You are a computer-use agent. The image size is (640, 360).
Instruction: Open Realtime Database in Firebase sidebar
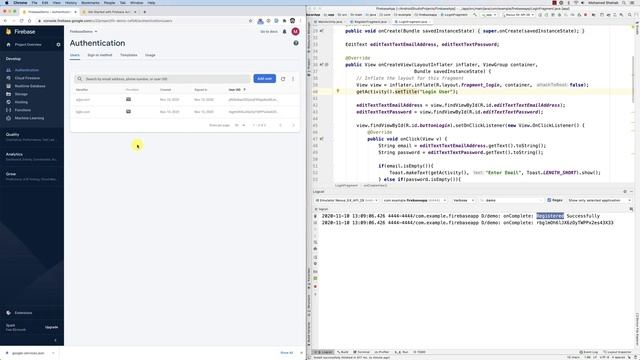30,86
